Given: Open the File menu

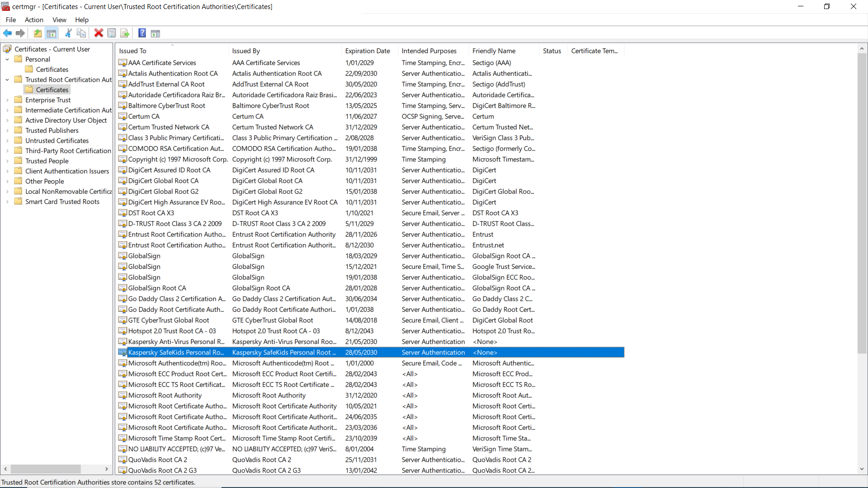Looking at the screenshot, I should tap(11, 19).
